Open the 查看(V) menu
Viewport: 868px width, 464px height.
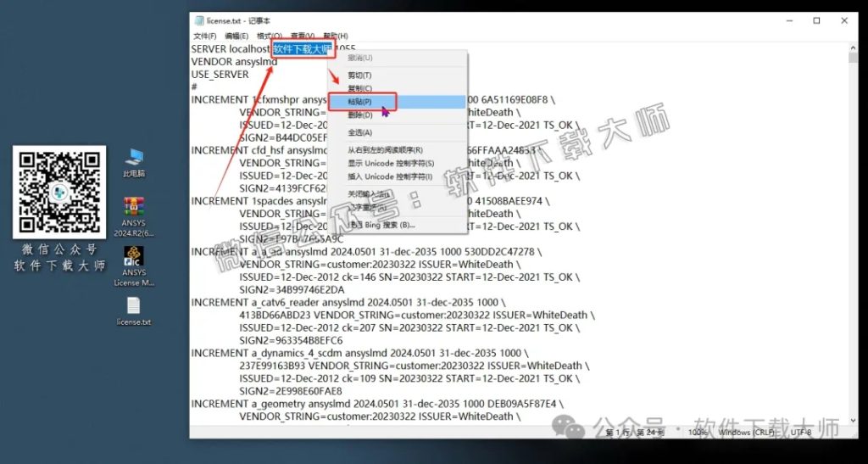[303, 36]
